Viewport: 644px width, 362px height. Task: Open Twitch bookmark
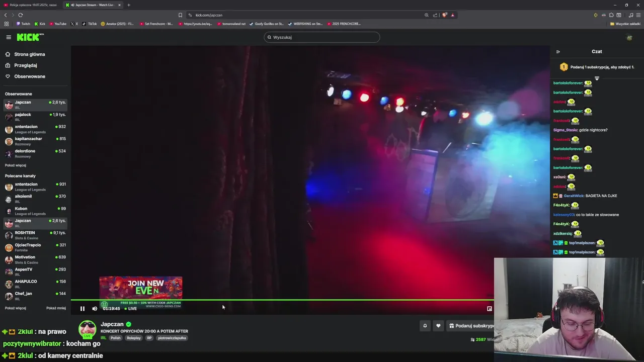23,24
